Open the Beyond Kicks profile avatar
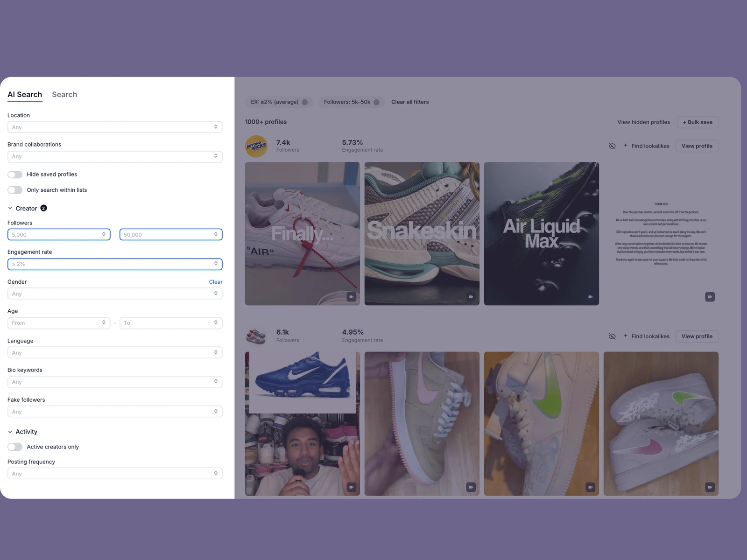The width and height of the screenshot is (747, 560). point(256,146)
